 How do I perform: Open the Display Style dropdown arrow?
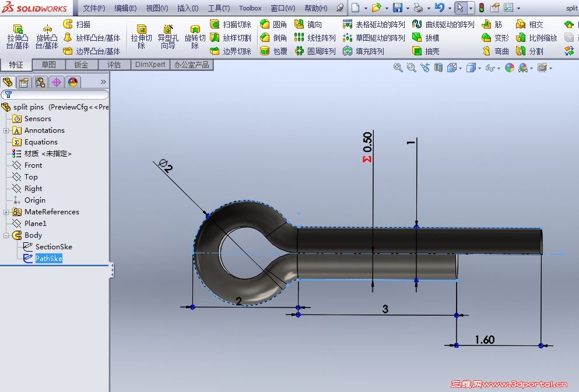[x=479, y=68]
